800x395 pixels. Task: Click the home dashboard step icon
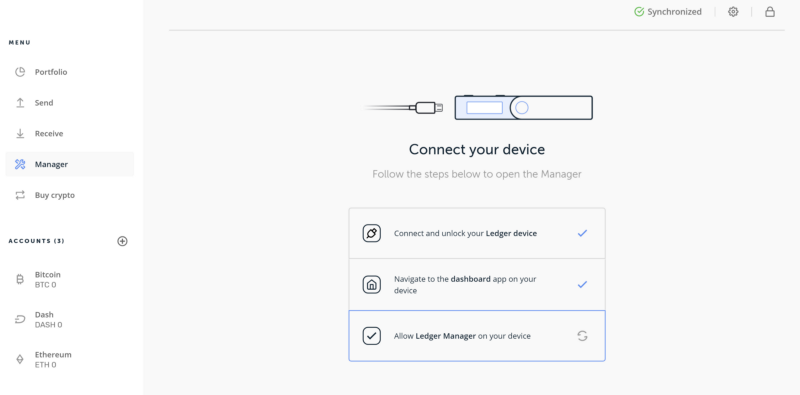point(371,285)
